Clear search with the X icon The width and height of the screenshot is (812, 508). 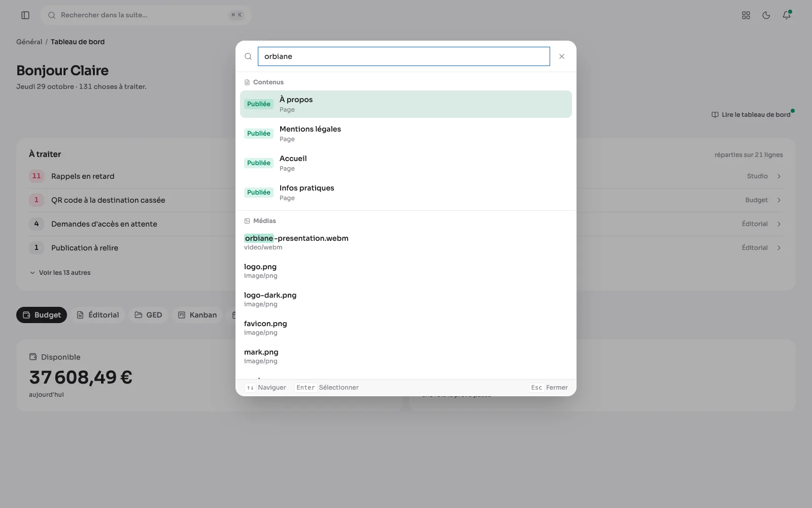562,56
